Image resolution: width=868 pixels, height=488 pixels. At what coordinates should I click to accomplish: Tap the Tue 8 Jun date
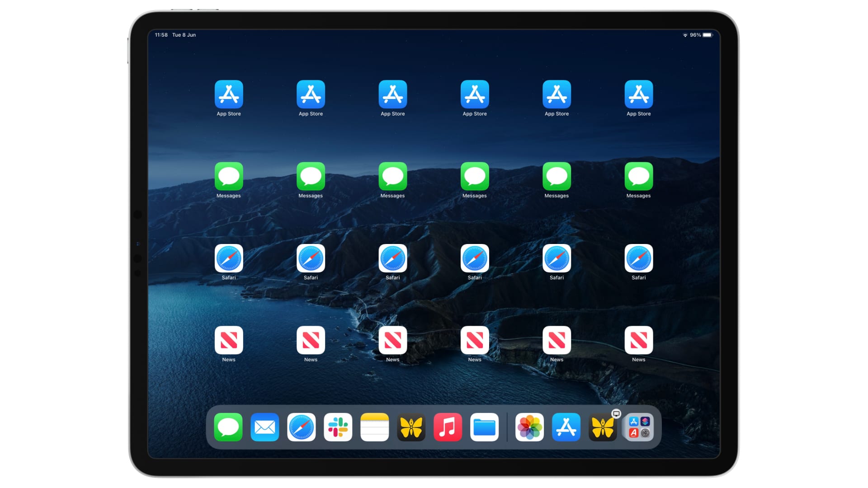click(x=184, y=35)
